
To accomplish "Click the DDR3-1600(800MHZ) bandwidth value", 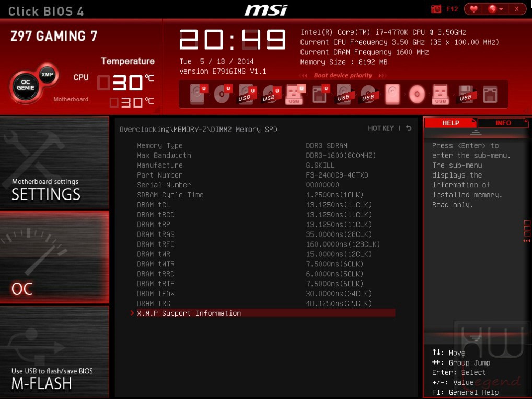I will click(x=341, y=155).
